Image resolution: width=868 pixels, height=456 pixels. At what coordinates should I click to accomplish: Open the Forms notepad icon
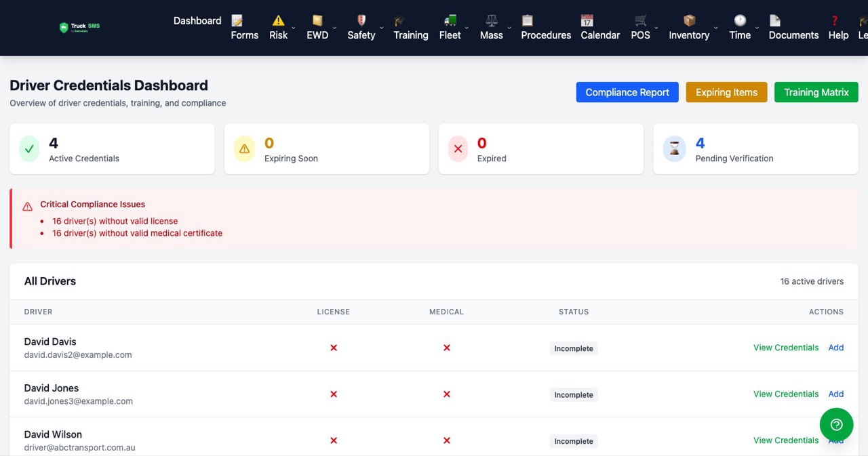click(237, 20)
